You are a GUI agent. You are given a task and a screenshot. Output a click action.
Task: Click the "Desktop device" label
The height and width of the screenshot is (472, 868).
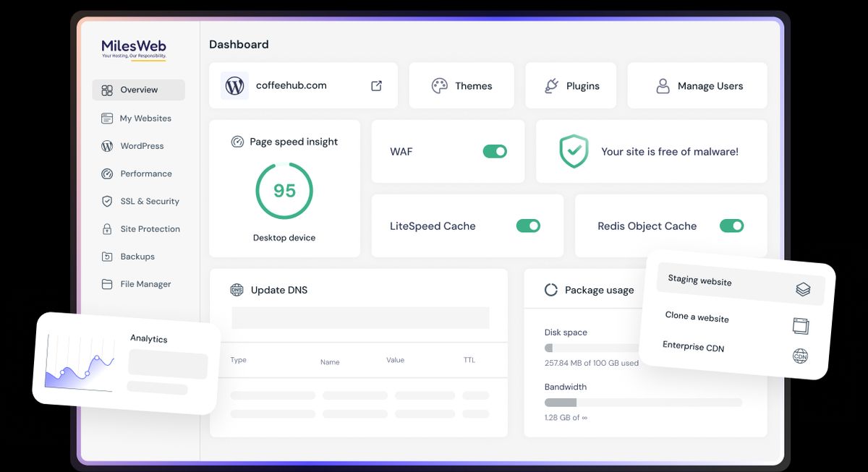[x=284, y=238]
